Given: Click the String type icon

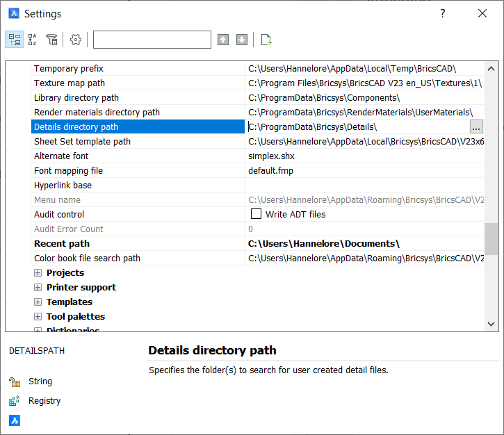Looking at the screenshot, I should pyautogui.click(x=14, y=381).
